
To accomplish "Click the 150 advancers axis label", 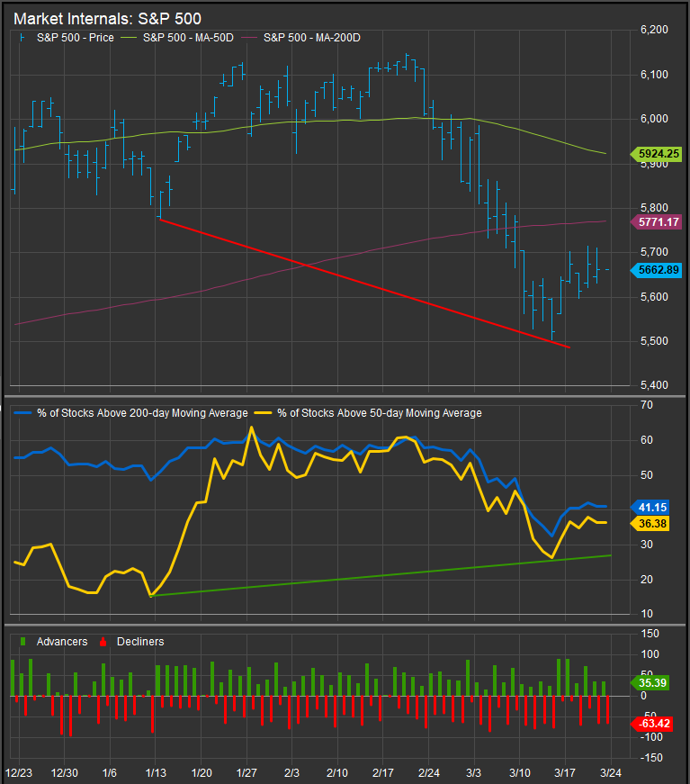I will 650,634.
